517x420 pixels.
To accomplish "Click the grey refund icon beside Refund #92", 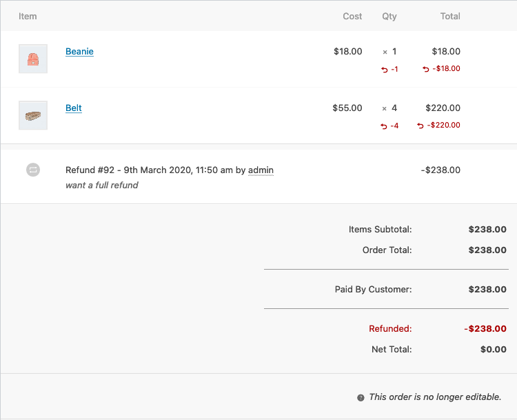I will pos(33,170).
